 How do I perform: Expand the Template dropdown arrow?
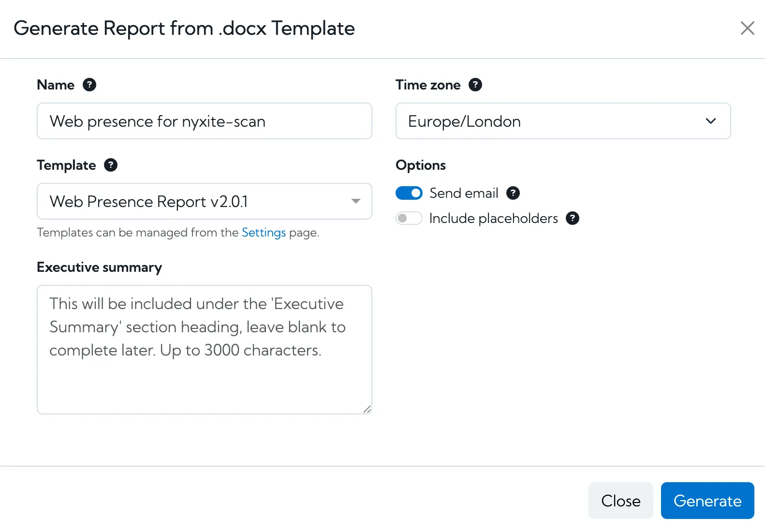tap(355, 201)
